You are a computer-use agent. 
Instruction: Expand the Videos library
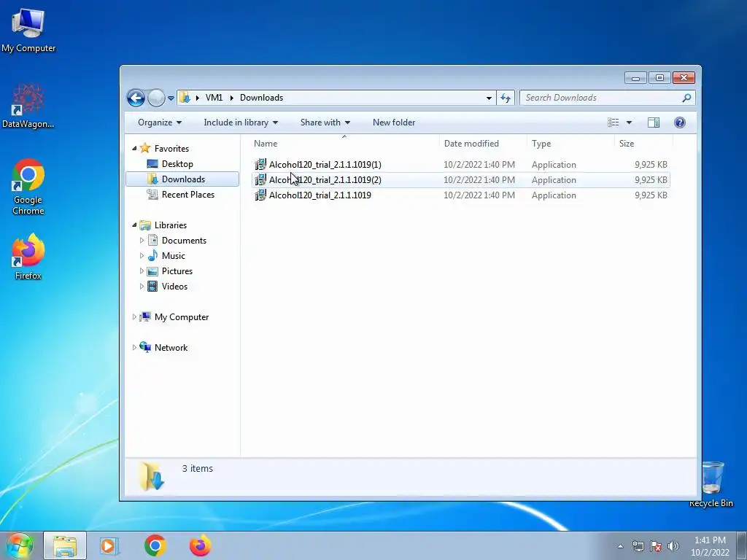pyautogui.click(x=142, y=286)
